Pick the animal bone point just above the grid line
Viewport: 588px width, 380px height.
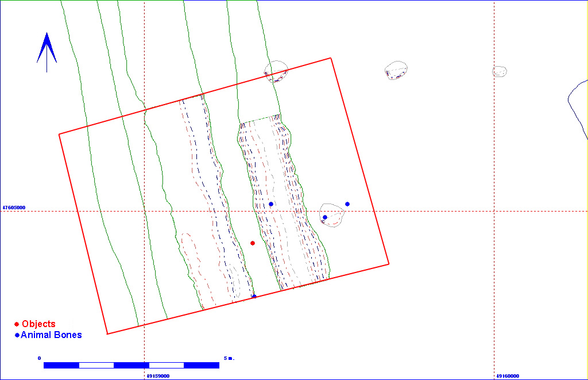[x=271, y=204]
